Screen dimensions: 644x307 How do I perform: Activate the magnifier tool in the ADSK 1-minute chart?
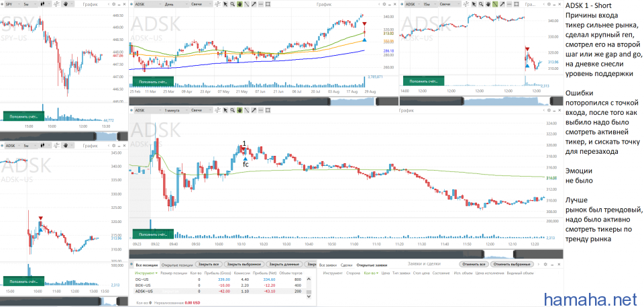[x=233, y=110]
